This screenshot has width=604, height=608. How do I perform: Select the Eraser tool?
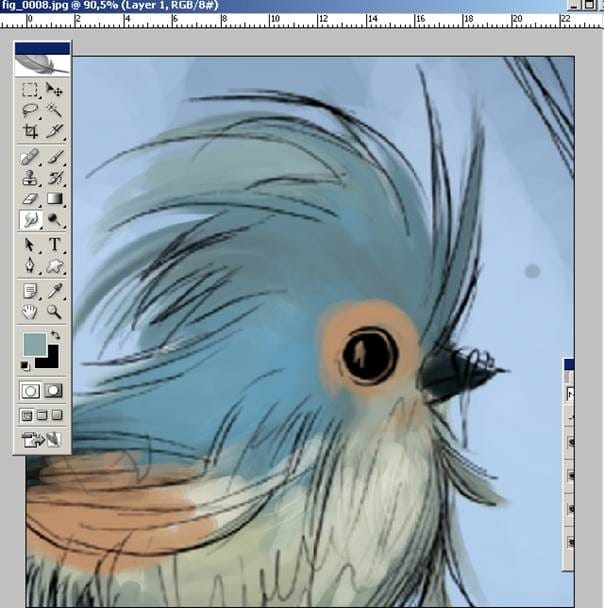coord(30,198)
